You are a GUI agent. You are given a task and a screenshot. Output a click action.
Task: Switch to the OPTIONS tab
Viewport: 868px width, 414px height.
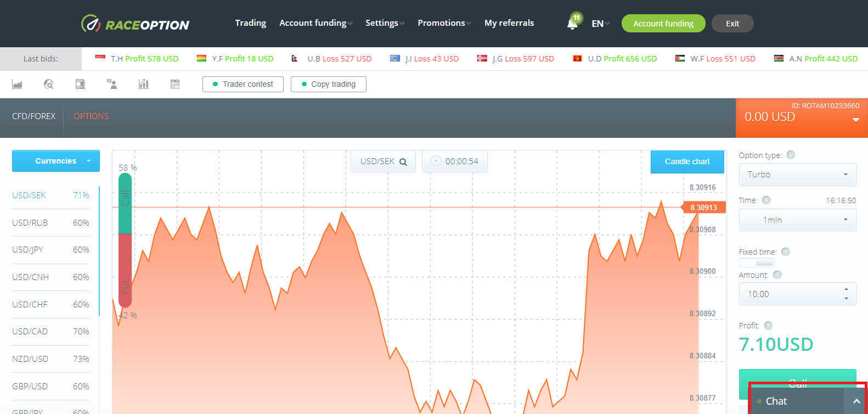(x=91, y=116)
